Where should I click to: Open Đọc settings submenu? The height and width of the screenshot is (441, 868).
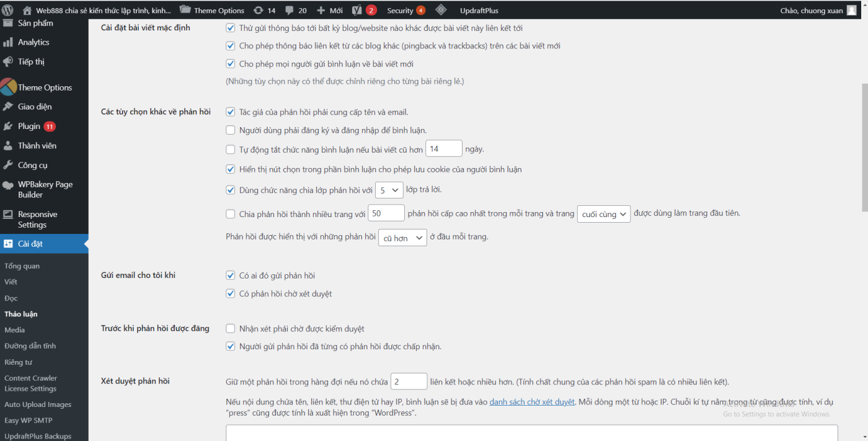(11, 298)
